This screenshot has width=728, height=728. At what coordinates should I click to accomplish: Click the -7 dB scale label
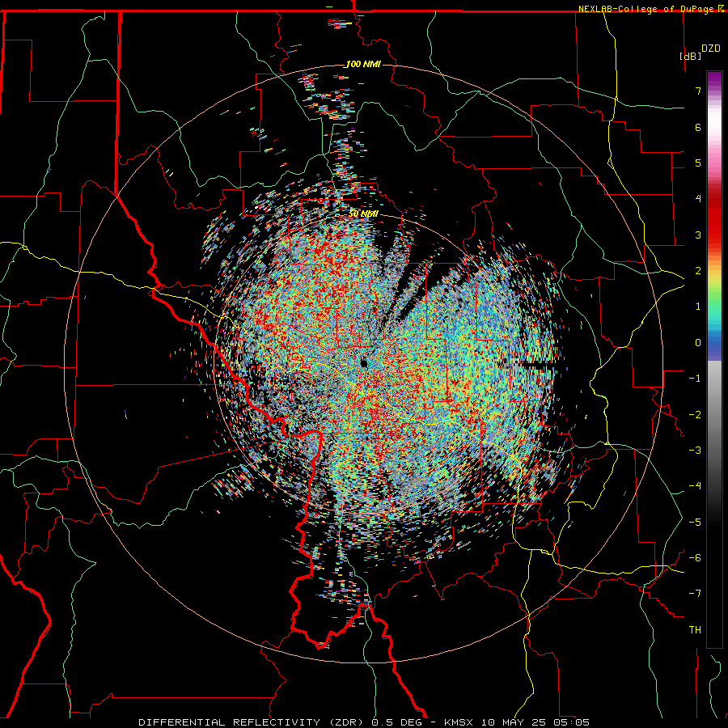[695, 594]
